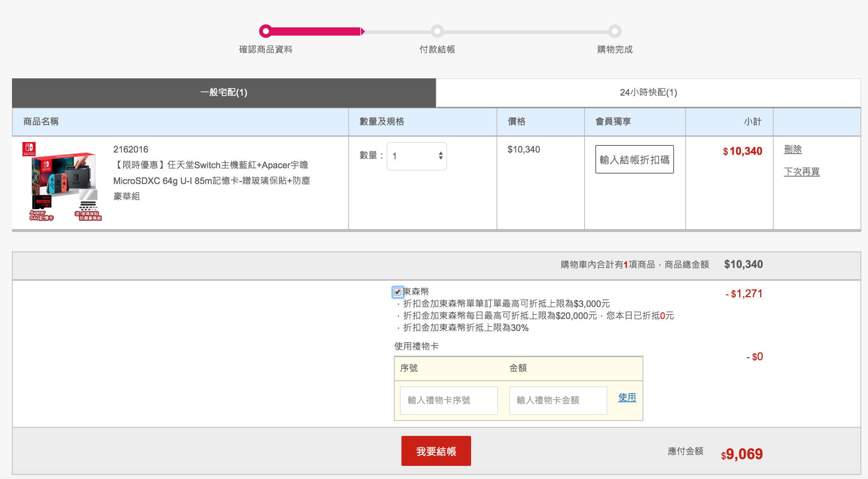The height and width of the screenshot is (479, 868).
Task: Switch to the 24小時快配(1) tab
Action: click(648, 93)
